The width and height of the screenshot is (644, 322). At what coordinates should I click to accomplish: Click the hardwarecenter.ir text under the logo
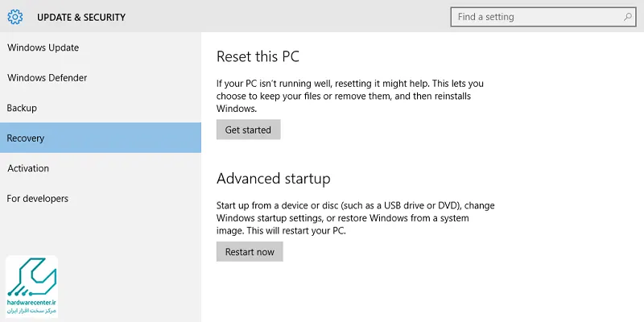pyautogui.click(x=32, y=302)
